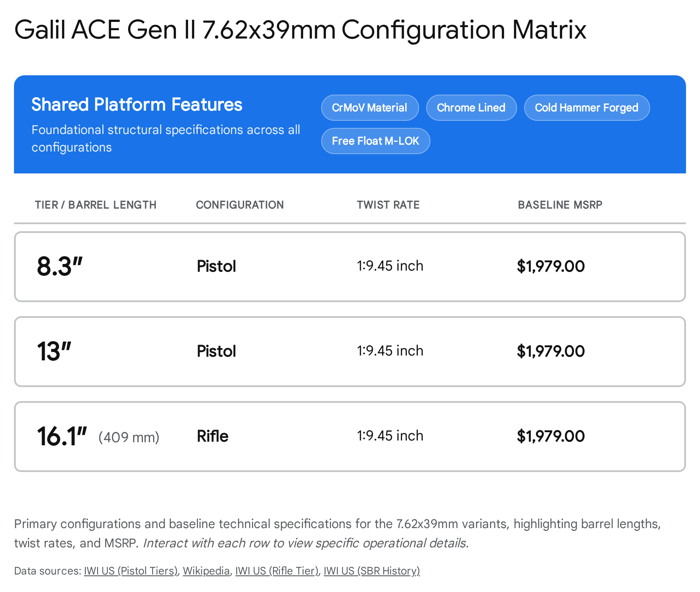Viewport: 700px width, 592px height.
Task: Expand the 16.1" Rifle configuration row
Action: (x=350, y=437)
